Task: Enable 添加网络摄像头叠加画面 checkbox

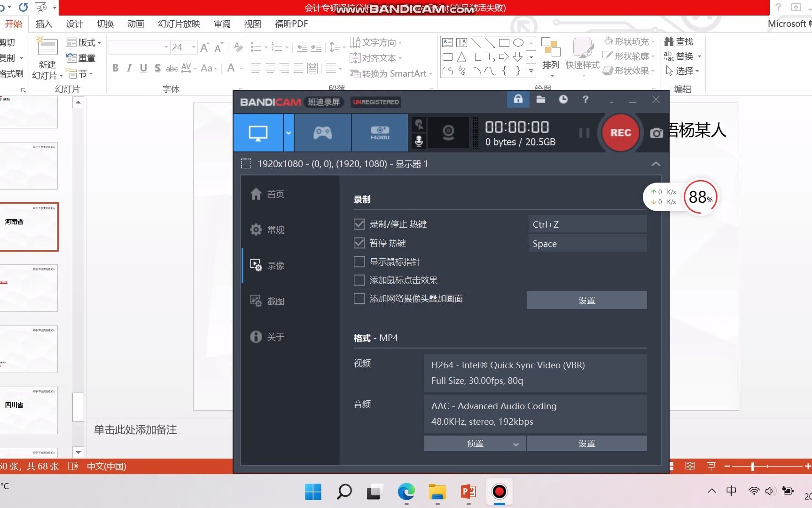Action: point(359,298)
